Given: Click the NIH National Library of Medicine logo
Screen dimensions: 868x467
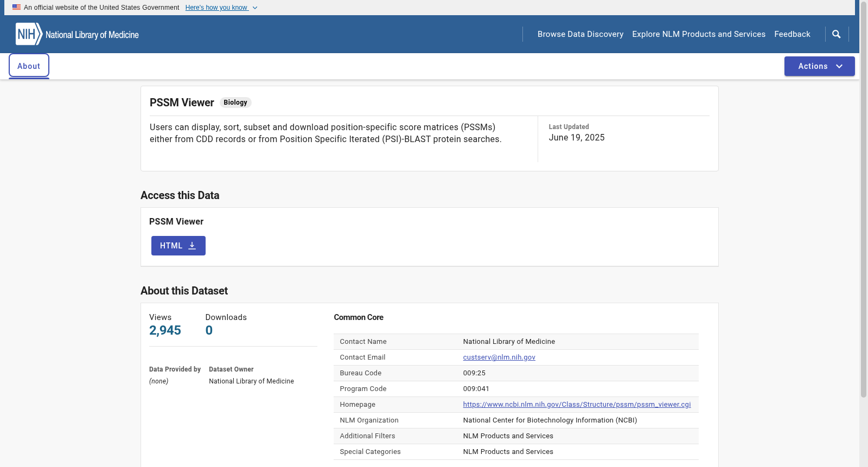Looking at the screenshot, I should tap(77, 34).
